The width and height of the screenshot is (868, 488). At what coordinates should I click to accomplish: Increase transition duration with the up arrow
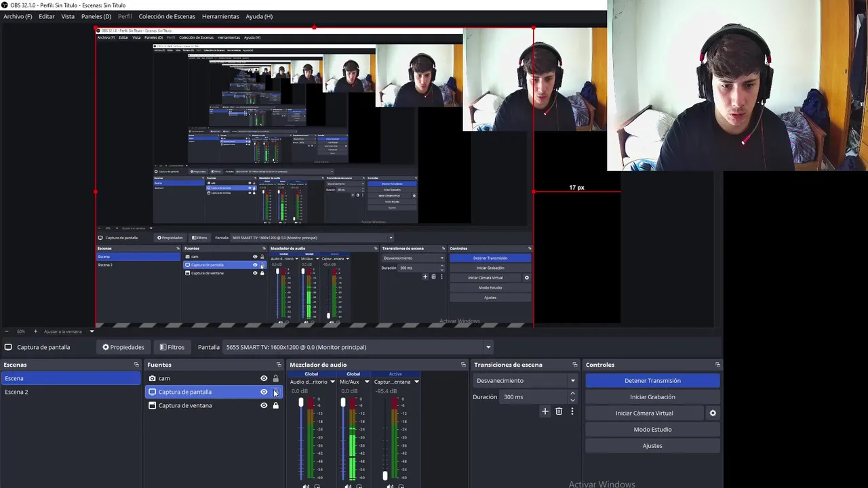[572, 393]
